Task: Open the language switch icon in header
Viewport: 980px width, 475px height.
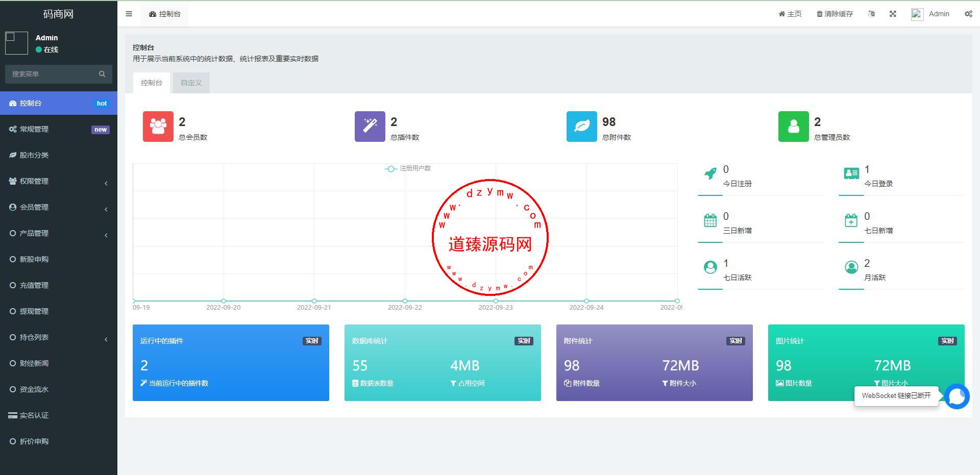Action: click(872, 14)
